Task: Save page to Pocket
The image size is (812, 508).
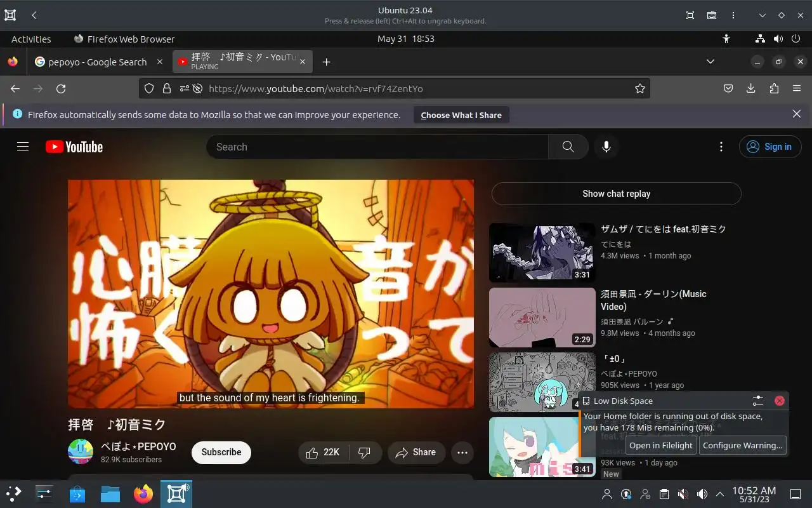Action: [x=728, y=88]
